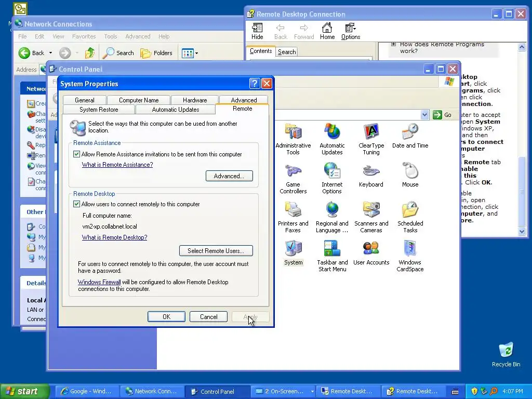
Task: Click the Go button in Control Panel
Action: point(443,115)
